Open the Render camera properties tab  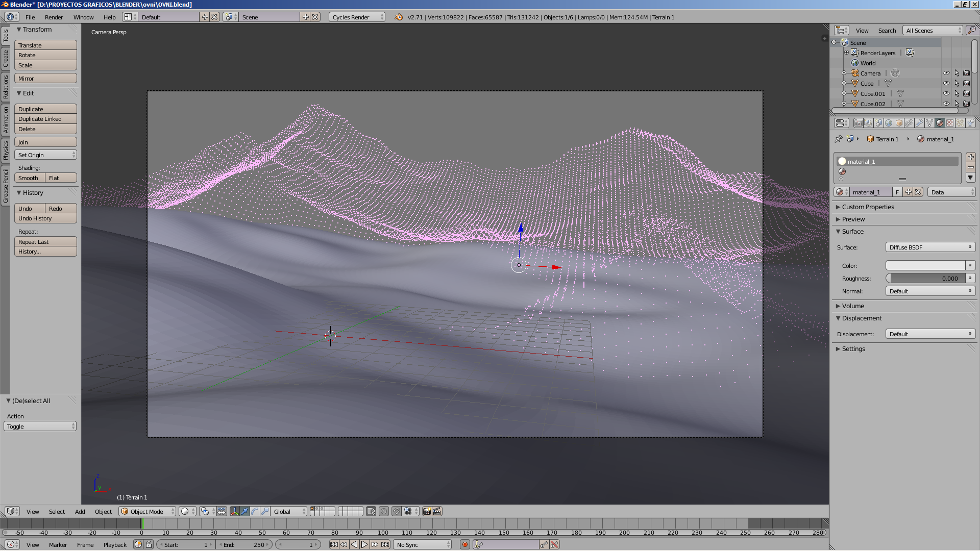(859, 123)
